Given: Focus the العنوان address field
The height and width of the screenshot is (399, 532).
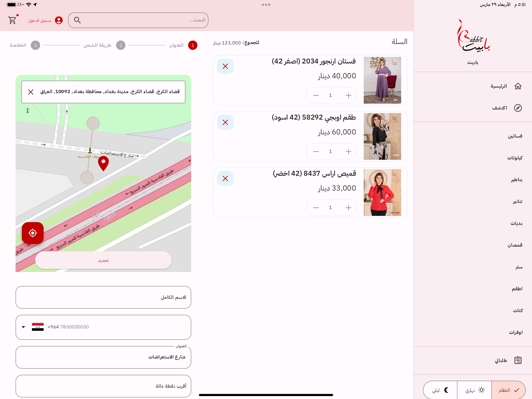Looking at the screenshot, I should [103, 357].
